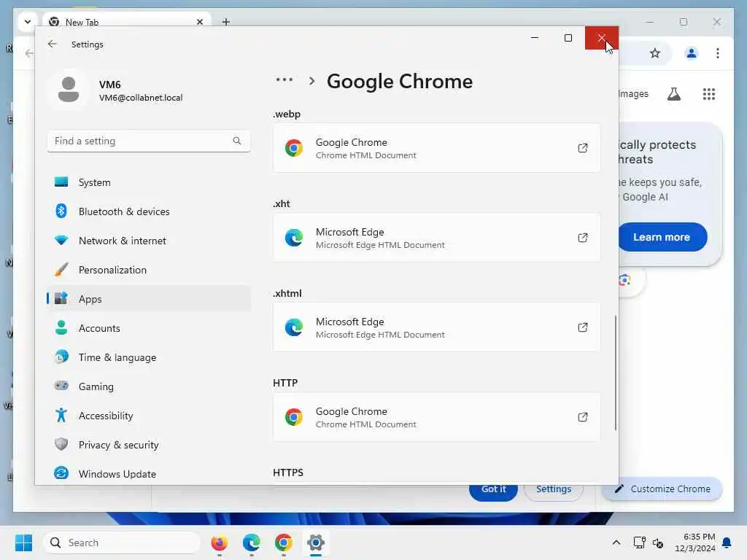Switch to Chrome from the taskbar
The width and height of the screenshot is (747, 560).
click(284, 542)
